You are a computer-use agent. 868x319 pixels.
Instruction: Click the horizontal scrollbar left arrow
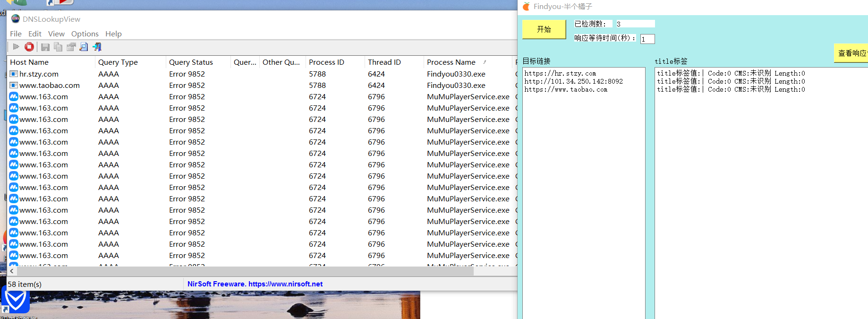pyautogui.click(x=12, y=271)
